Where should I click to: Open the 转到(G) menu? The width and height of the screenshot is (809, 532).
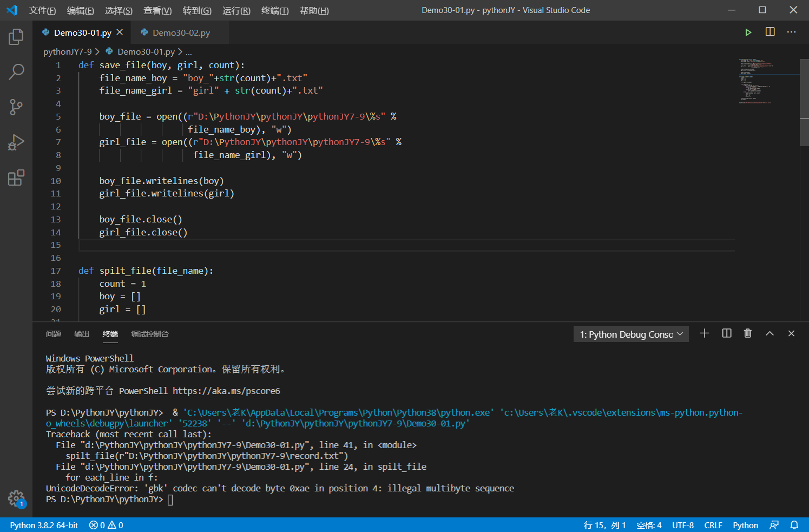pyautogui.click(x=197, y=11)
